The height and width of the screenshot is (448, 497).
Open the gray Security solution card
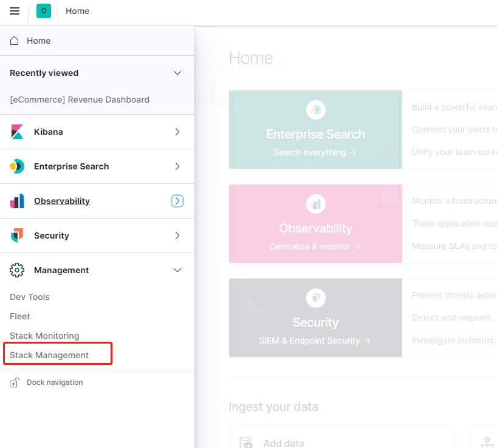pos(316,317)
